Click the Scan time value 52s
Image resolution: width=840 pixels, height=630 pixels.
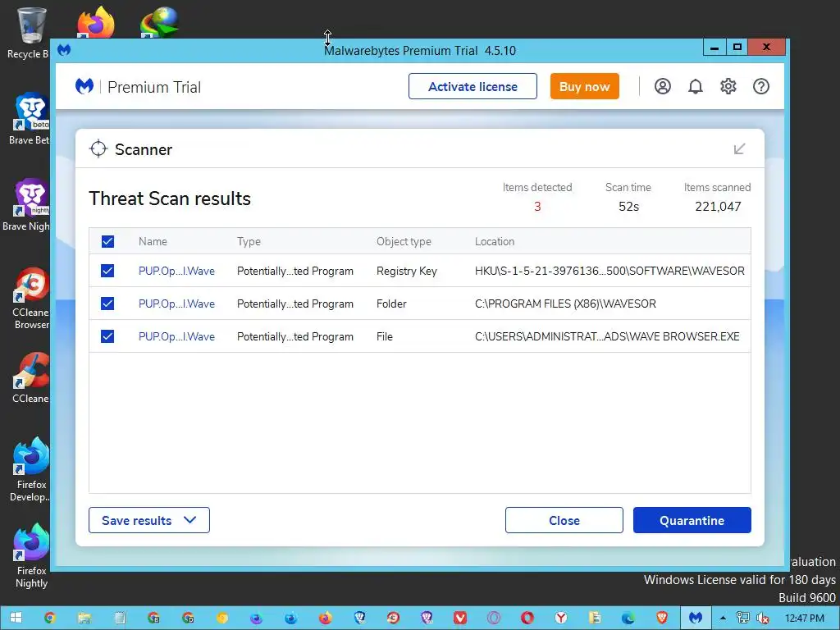[628, 206]
